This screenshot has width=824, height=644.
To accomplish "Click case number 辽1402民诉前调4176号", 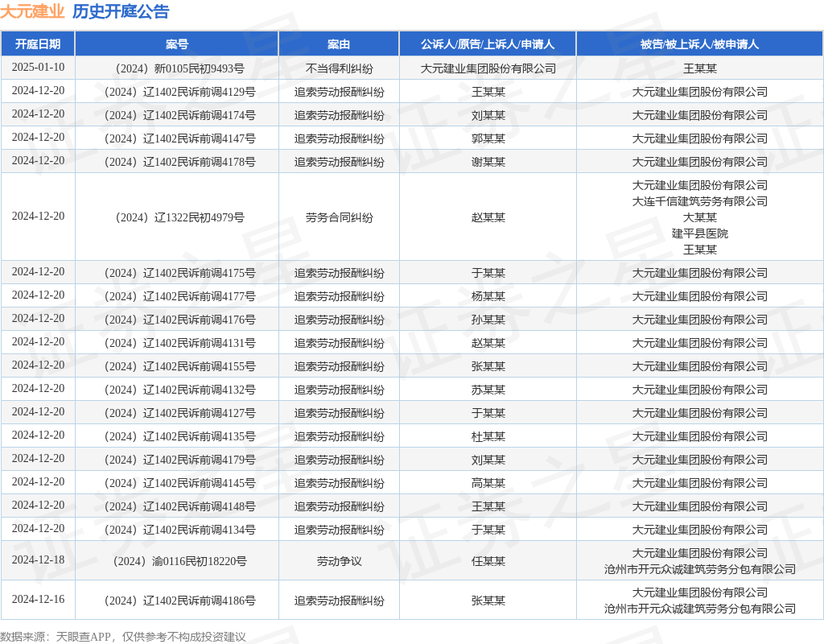I will [x=179, y=320].
